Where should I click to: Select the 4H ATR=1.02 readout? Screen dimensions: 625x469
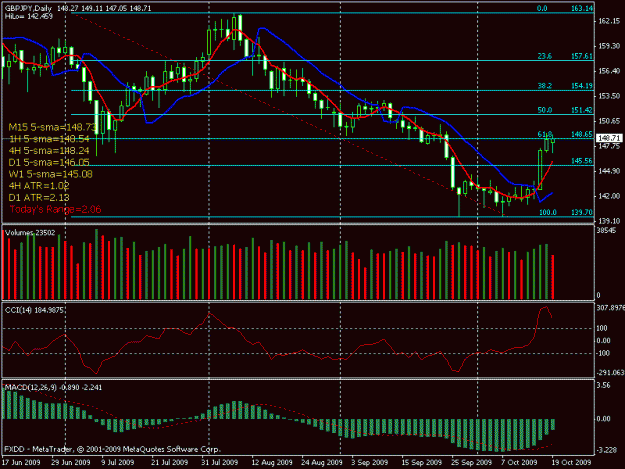tap(39, 186)
